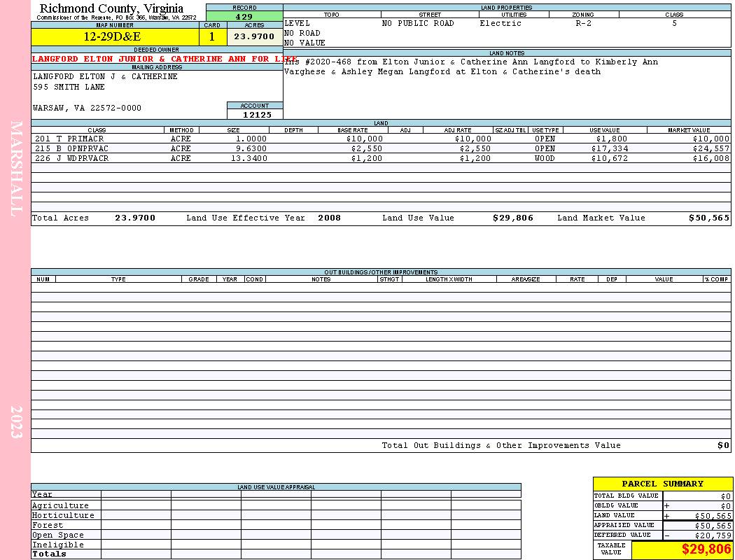
Task: Click the DEFERRED VALUE $20,759 amount
Action: [713, 535]
